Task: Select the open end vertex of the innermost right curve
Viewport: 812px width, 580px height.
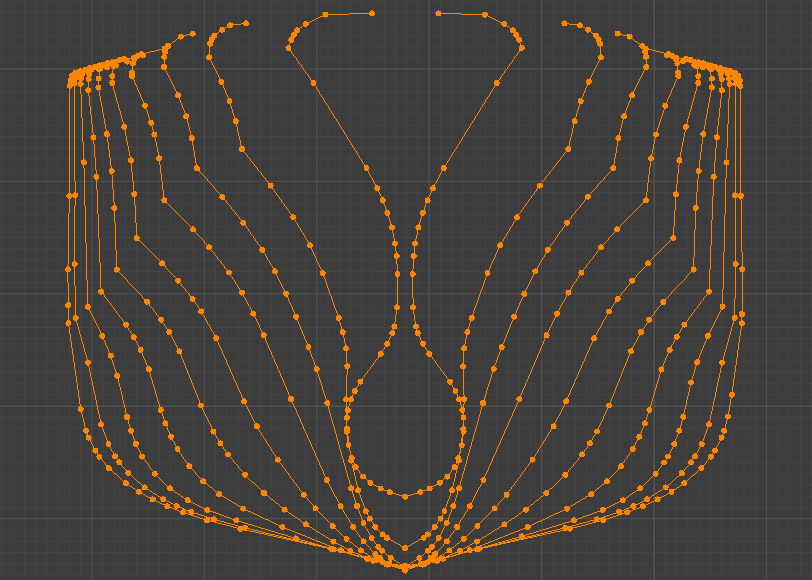Action: (x=439, y=13)
